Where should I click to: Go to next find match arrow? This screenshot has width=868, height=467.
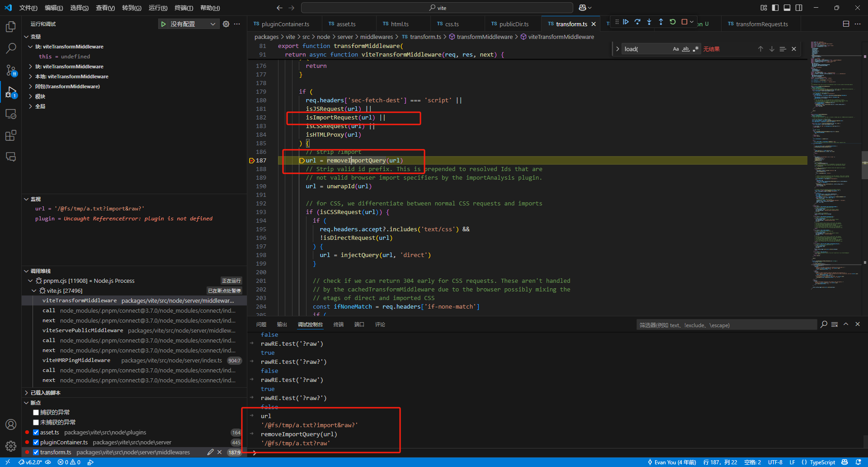(x=772, y=49)
